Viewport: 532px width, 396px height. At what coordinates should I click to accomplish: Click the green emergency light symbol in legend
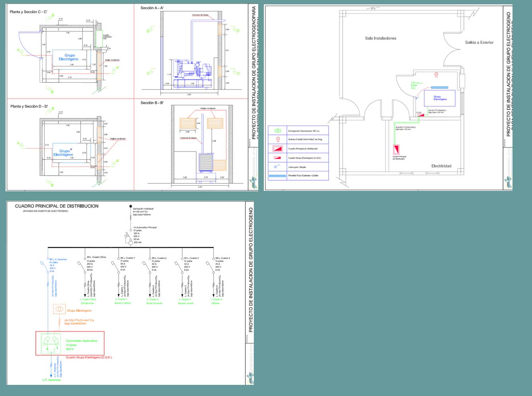point(278,130)
